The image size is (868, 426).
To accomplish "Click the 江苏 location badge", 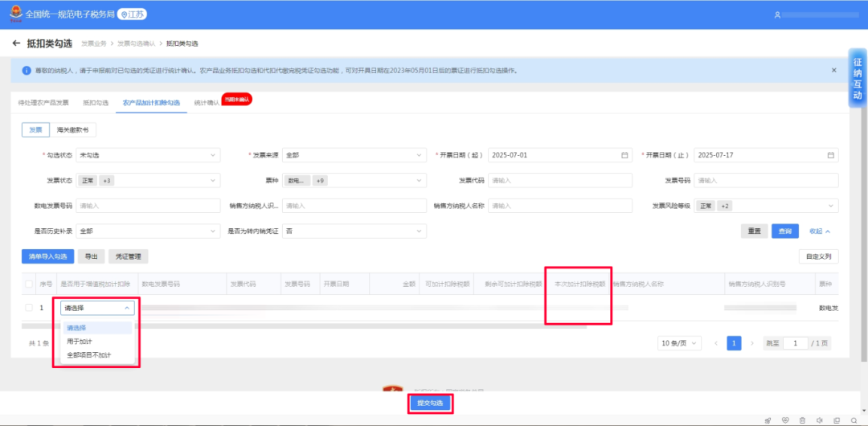I will pos(133,14).
